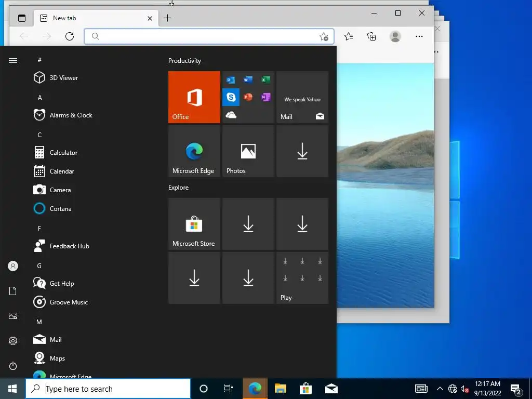Open Microsoft Store from the taskbar
Screen dimensions: 532x399
[x=305, y=389]
